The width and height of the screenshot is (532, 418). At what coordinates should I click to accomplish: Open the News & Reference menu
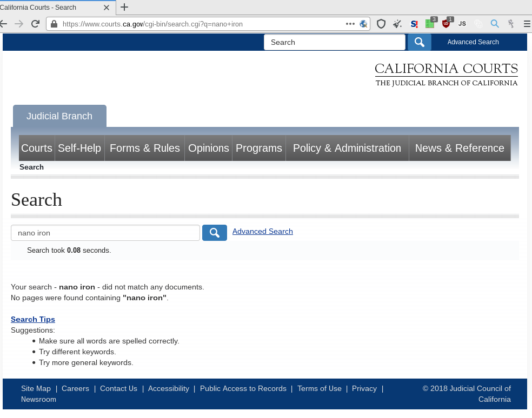[460, 148]
